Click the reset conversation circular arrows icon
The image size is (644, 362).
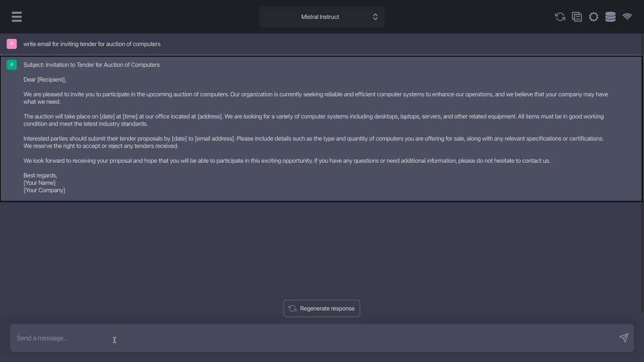pos(560,17)
